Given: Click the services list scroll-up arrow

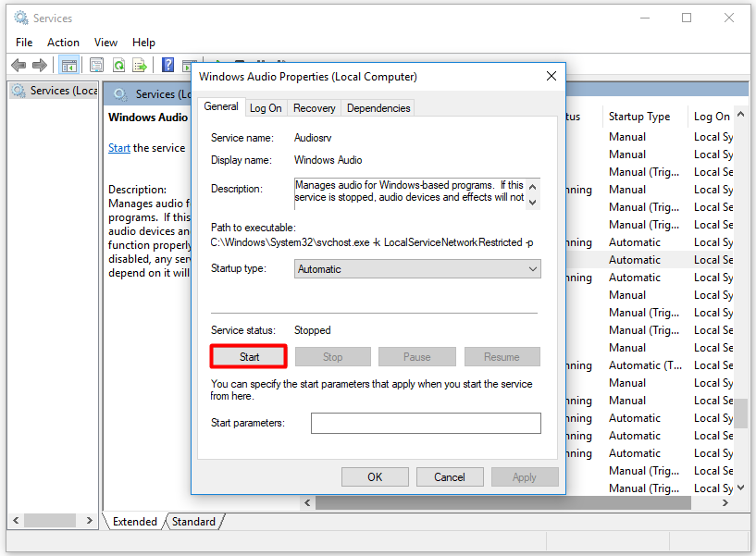Looking at the screenshot, I should pos(741,114).
